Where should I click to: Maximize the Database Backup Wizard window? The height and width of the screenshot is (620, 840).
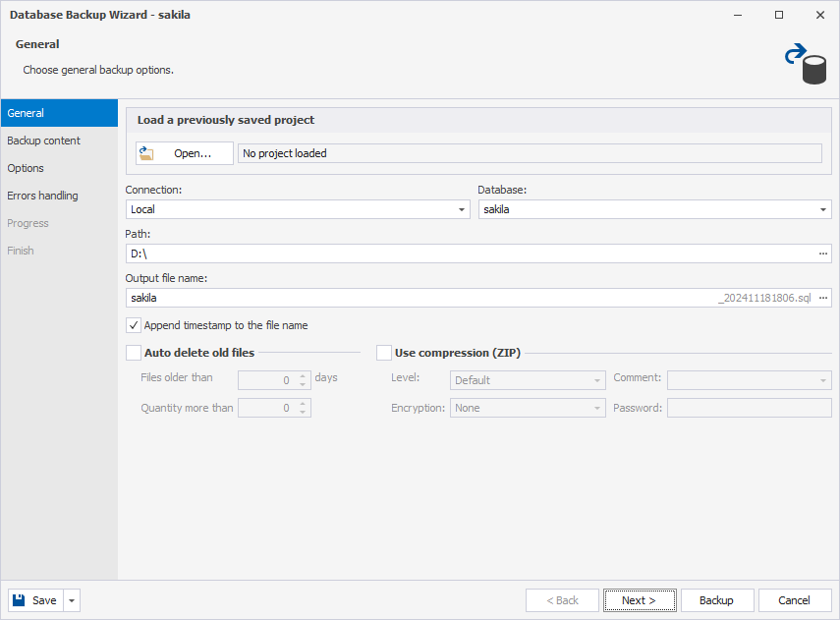click(x=779, y=15)
